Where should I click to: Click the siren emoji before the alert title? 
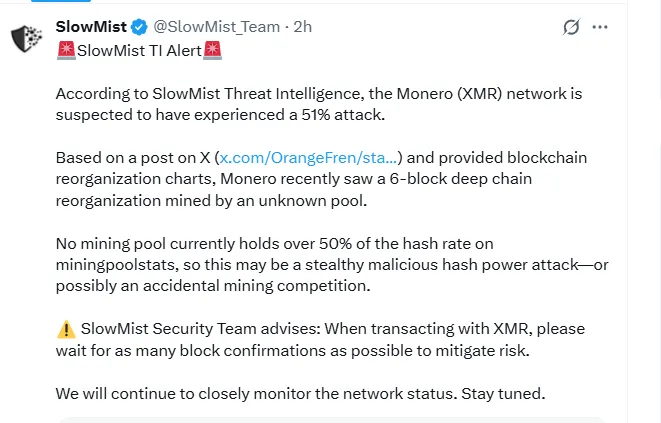pyautogui.click(x=66, y=50)
